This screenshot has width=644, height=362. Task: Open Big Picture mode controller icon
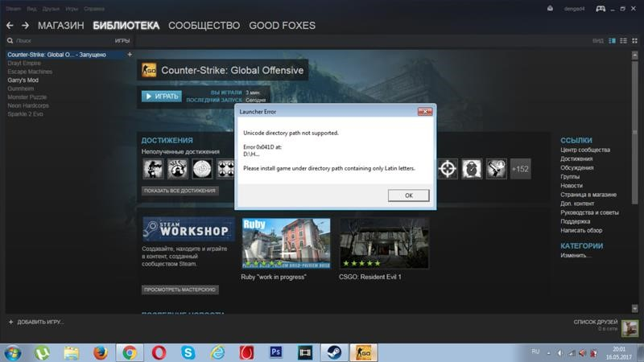click(601, 9)
